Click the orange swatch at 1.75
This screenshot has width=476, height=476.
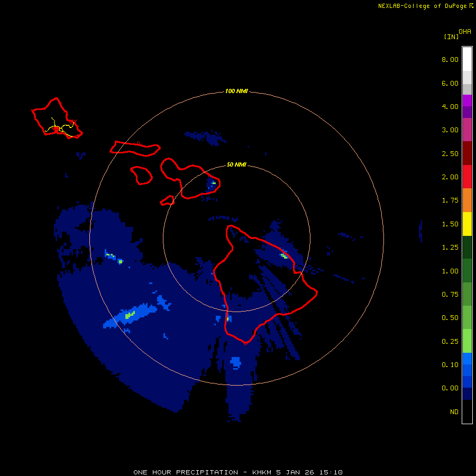pyautogui.click(x=467, y=200)
